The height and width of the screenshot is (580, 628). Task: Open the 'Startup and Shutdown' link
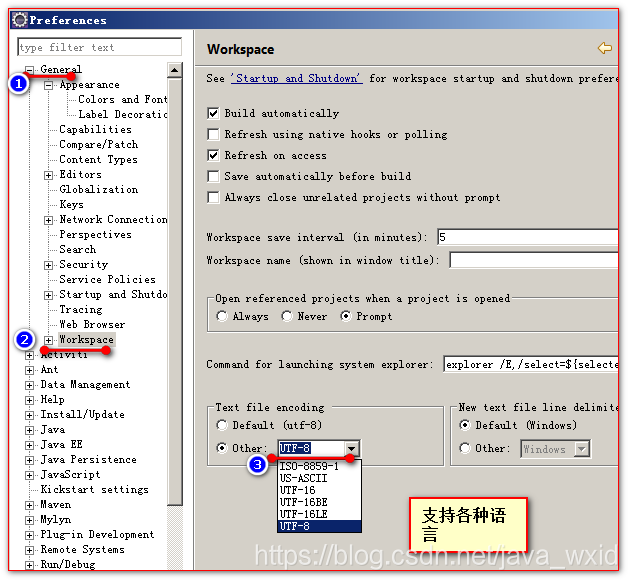click(296, 78)
